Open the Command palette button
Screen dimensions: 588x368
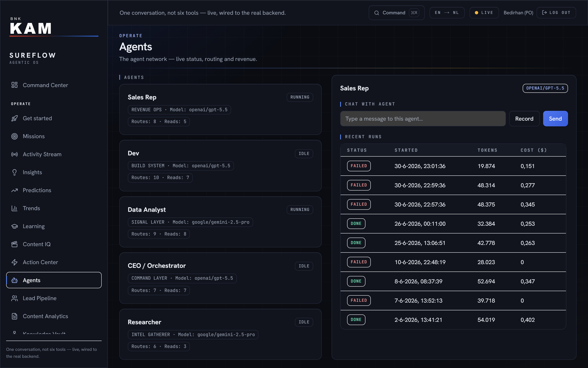click(x=396, y=13)
